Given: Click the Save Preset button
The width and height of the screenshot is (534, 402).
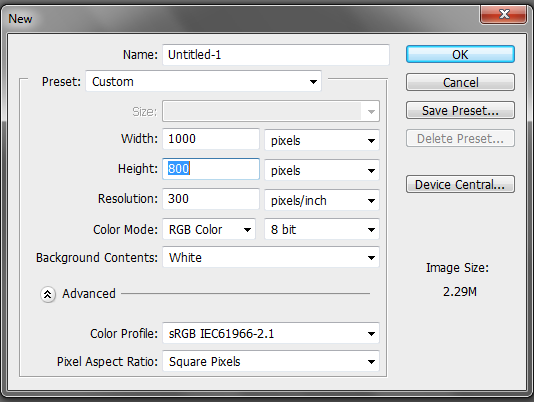Looking at the screenshot, I should click(x=460, y=110).
